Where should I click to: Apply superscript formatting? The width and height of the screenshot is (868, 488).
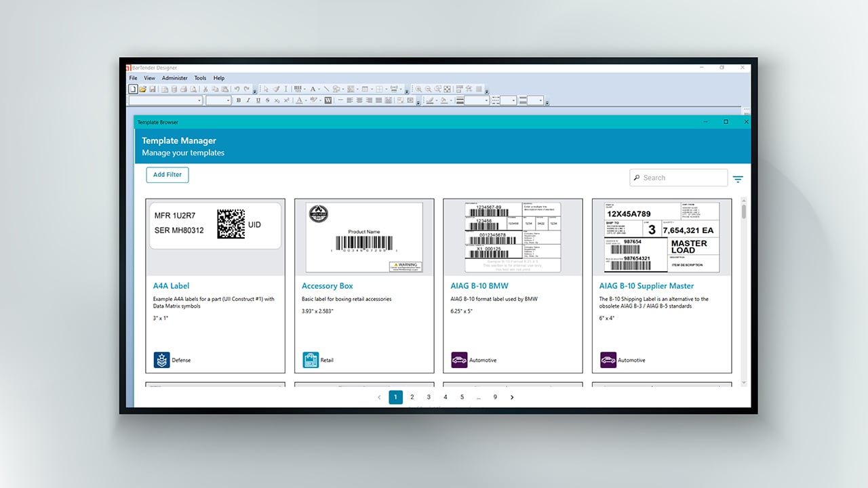click(x=287, y=100)
